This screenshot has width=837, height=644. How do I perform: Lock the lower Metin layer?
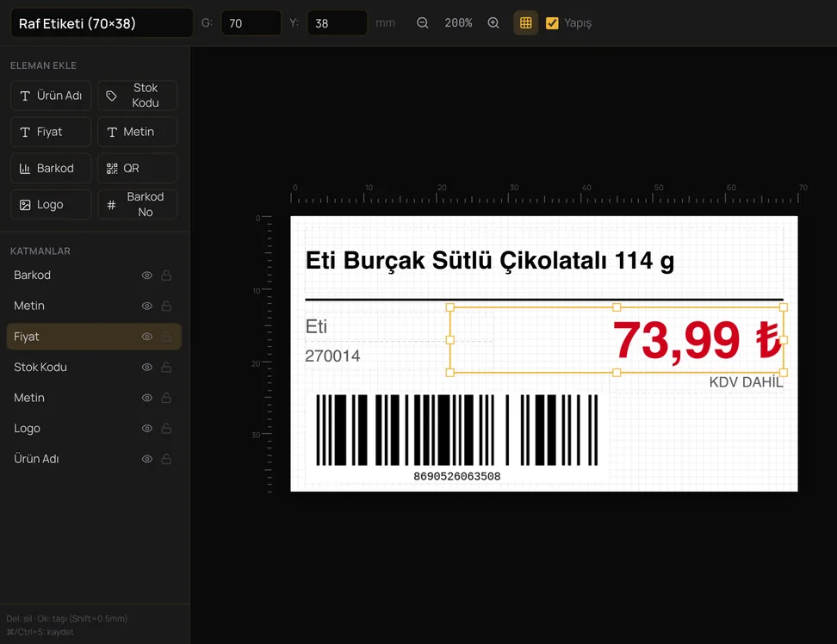[x=166, y=398]
